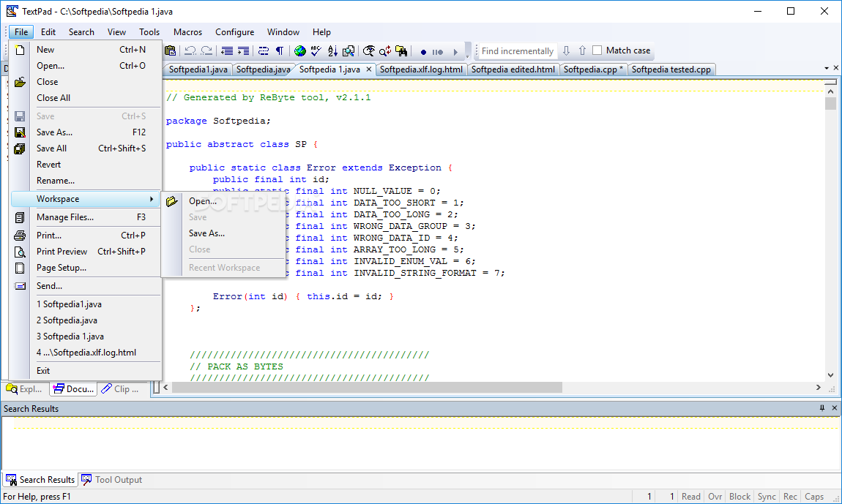Screen dimensions: 842x504
Task: Click the horizontal scrollbar thumb in editor
Action: [367, 388]
